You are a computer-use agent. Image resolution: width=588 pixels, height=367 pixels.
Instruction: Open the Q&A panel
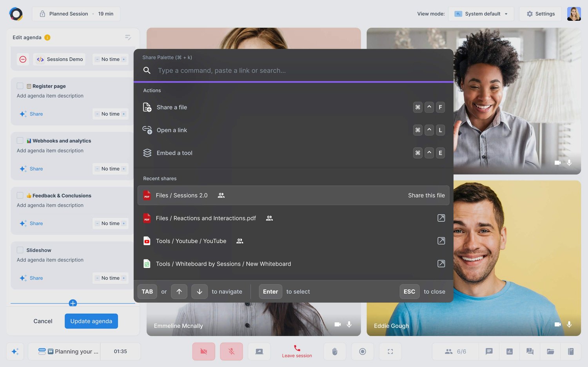click(x=530, y=351)
